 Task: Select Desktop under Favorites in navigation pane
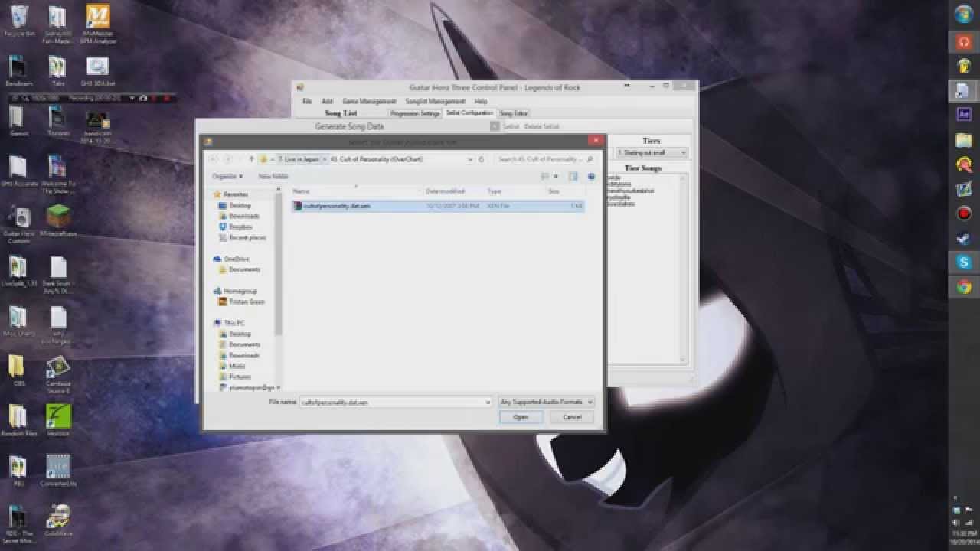click(x=240, y=205)
